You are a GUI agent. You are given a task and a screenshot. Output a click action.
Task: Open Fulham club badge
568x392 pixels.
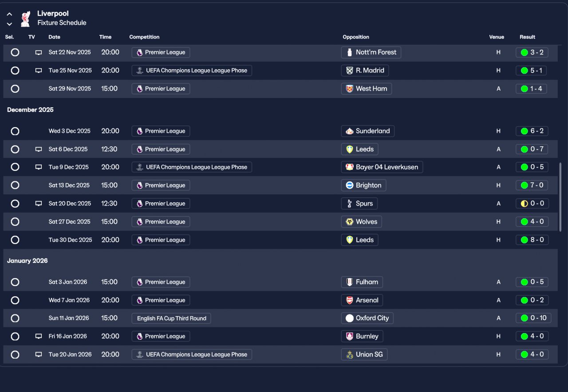click(x=350, y=282)
